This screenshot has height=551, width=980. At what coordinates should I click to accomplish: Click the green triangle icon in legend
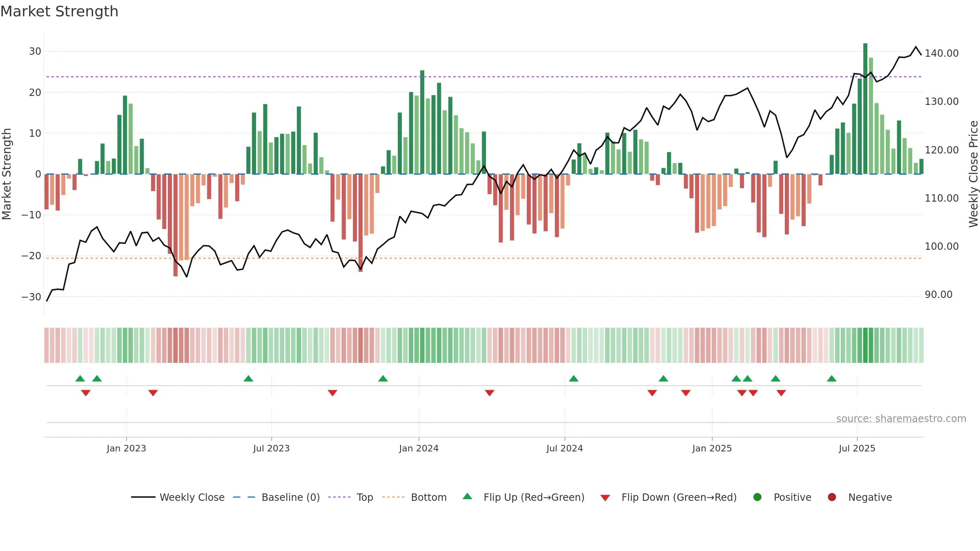pyautogui.click(x=468, y=496)
